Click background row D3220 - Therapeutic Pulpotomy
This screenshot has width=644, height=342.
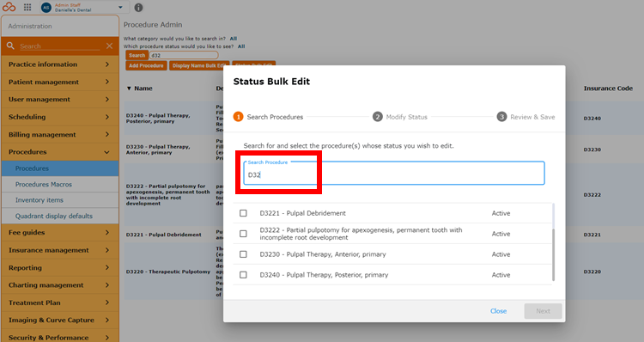pos(168,272)
